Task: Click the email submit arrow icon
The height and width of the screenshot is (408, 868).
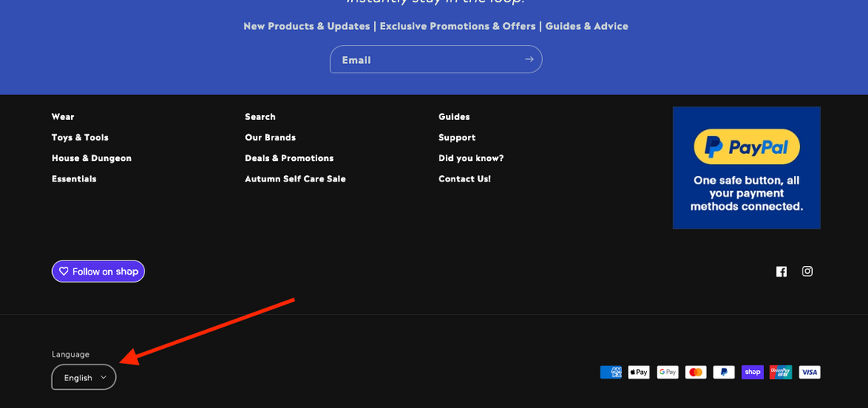Action: (529, 59)
